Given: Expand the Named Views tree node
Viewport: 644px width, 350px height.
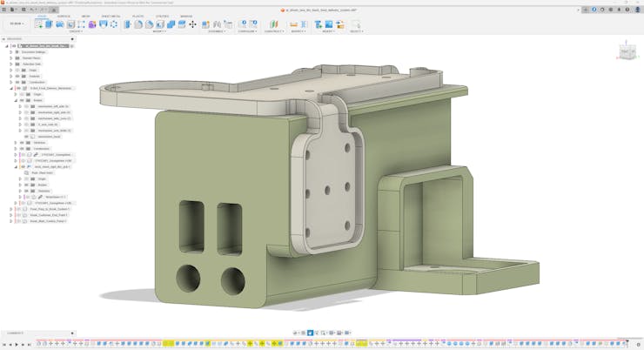Looking at the screenshot, I should point(10,58).
